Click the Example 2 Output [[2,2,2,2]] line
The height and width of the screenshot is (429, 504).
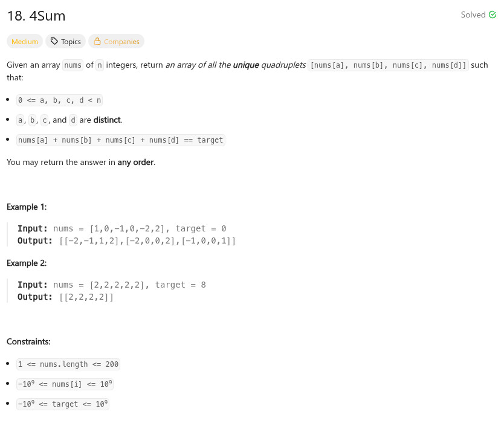[65, 297]
